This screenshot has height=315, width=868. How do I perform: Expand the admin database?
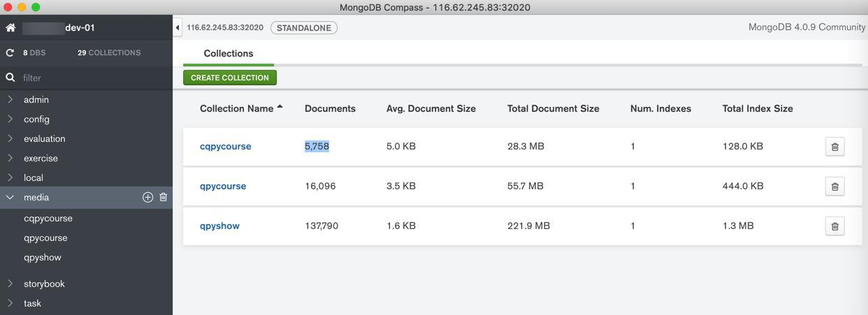tap(10, 100)
